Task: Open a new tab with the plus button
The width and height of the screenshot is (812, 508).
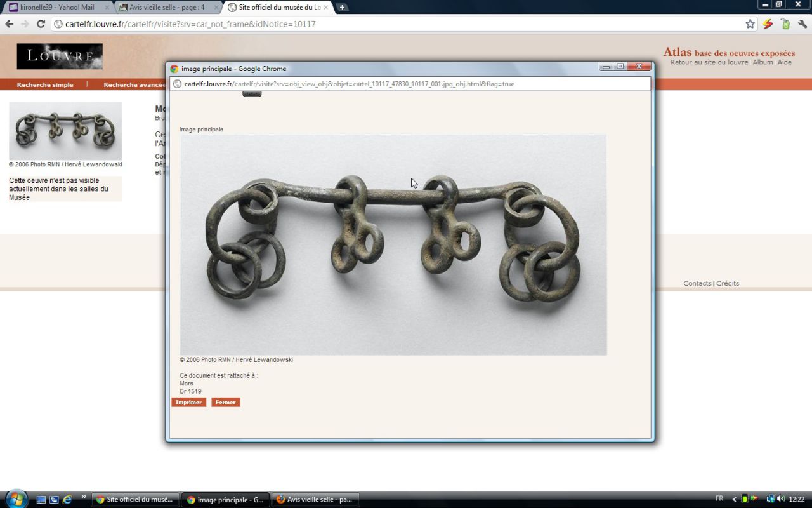Action: click(x=342, y=8)
